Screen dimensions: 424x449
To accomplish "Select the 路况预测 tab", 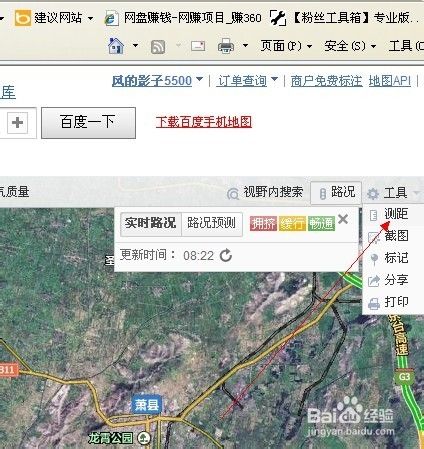I will coord(212,223).
